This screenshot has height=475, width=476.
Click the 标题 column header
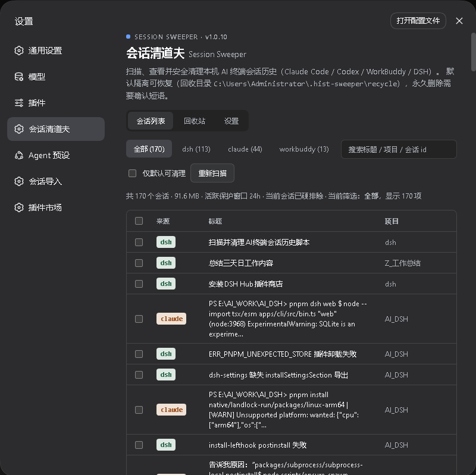click(215, 221)
